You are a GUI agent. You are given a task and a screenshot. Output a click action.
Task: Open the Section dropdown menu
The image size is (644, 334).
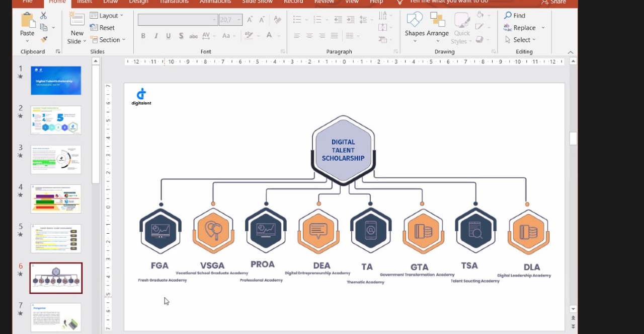[x=108, y=40]
